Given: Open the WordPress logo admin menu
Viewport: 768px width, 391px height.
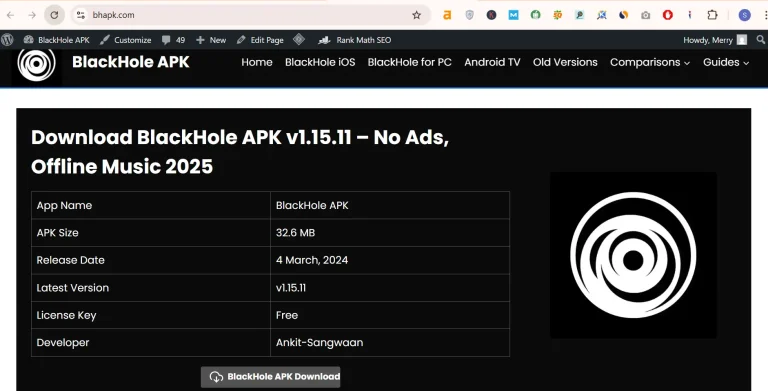Looking at the screenshot, I should [x=7, y=40].
